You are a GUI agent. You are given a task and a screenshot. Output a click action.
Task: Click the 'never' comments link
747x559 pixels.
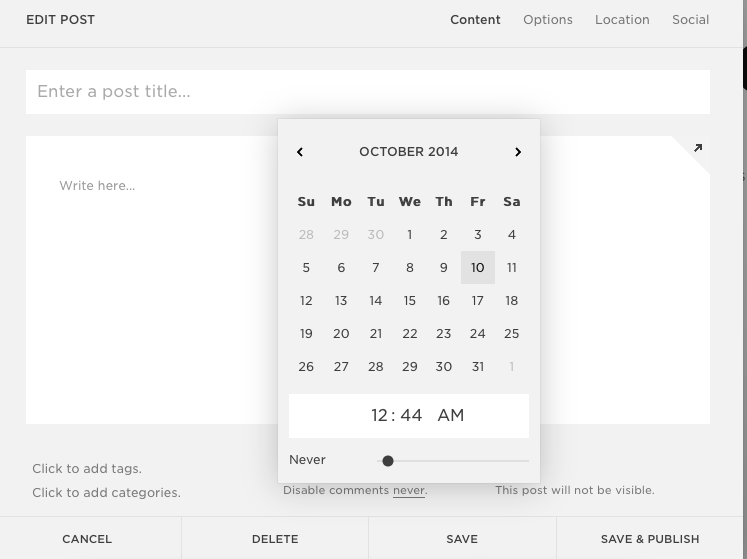coord(409,490)
